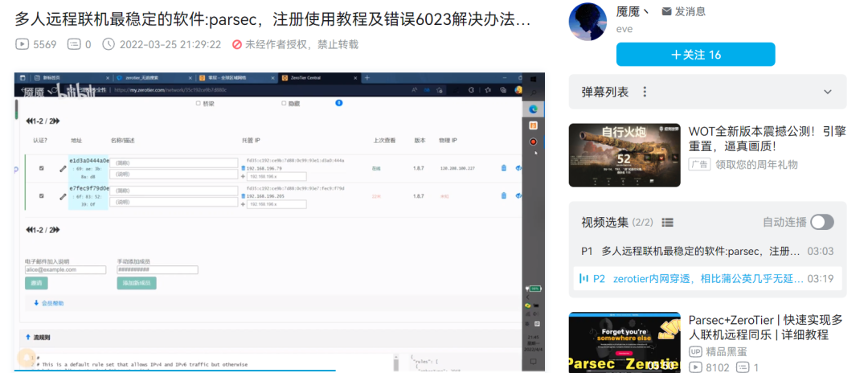Click the 上次查看 column header
Image resolution: width=868 pixels, height=373 pixels.
pyautogui.click(x=384, y=141)
